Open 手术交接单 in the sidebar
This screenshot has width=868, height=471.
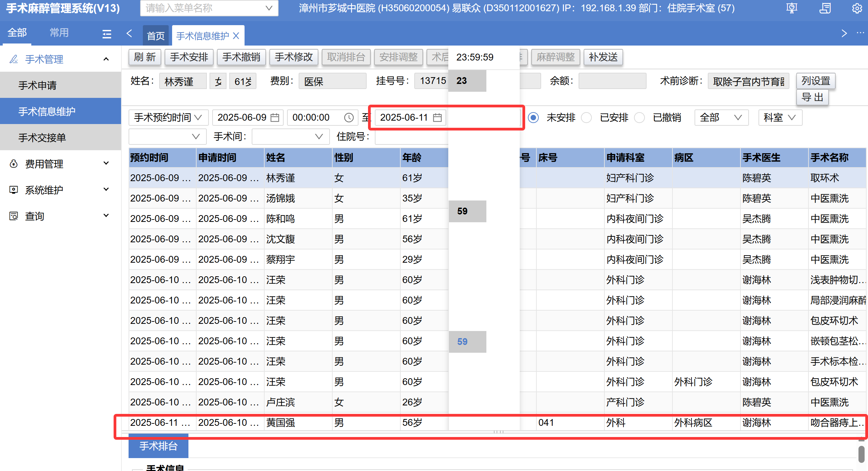coord(42,138)
